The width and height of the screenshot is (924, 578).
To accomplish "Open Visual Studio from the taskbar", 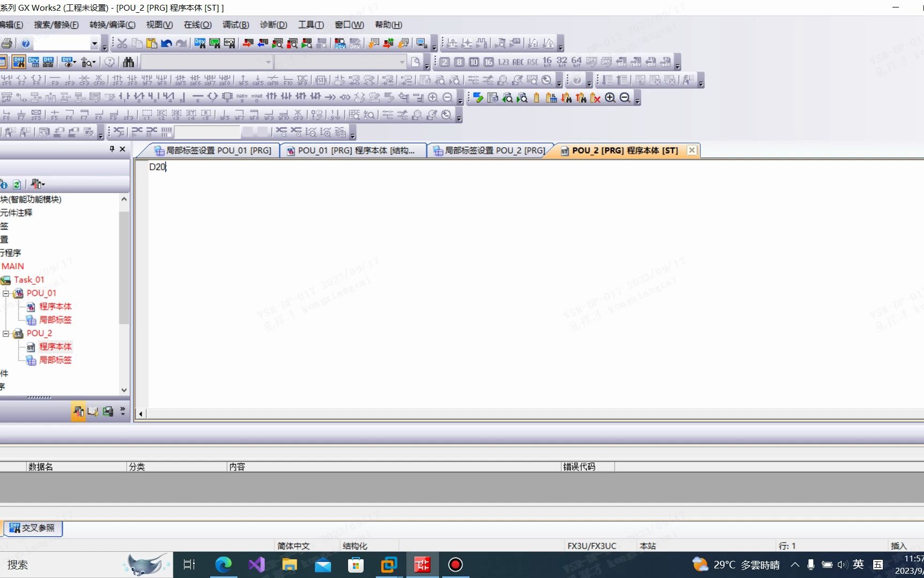I will point(256,565).
